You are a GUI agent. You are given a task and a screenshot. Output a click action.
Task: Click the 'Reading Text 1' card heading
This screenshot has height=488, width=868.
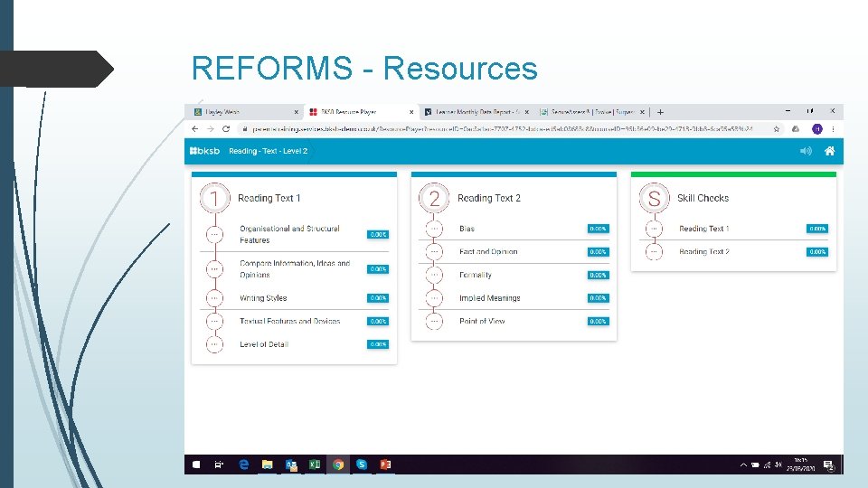269,198
